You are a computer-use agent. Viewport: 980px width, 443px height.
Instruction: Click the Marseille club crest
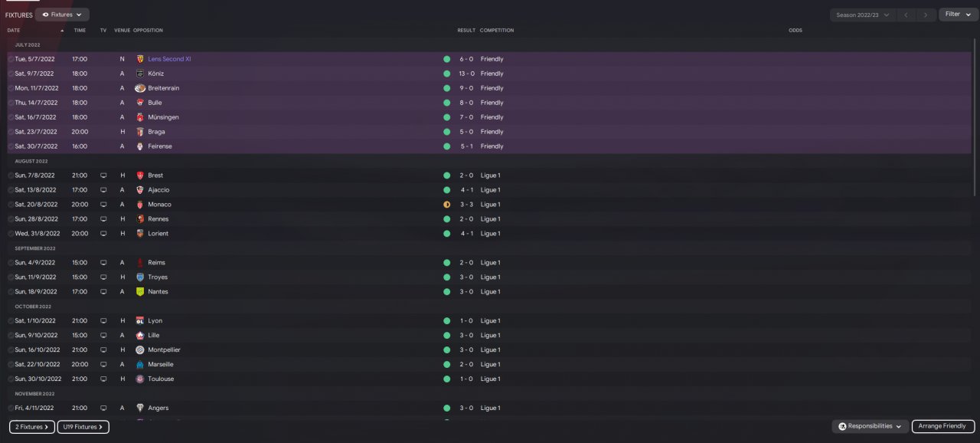pyautogui.click(x=140, y=364)
